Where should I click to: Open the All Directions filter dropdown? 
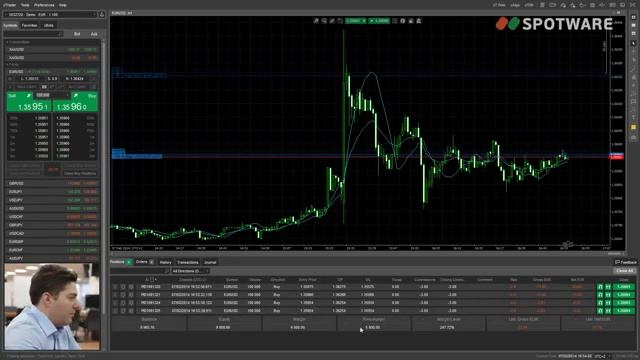[x=190, y=271]
